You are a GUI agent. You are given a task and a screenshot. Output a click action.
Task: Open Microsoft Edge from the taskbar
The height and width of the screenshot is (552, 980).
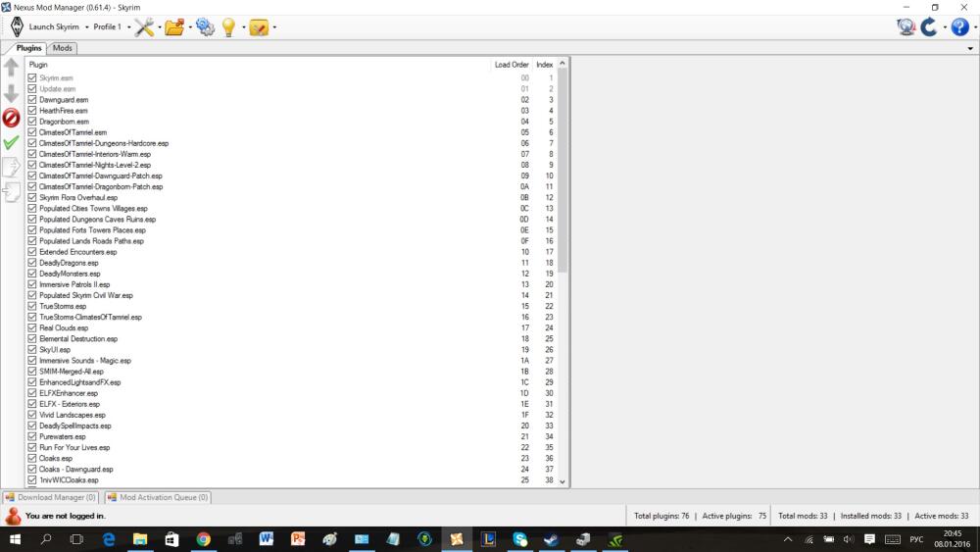[x=109, y=539]
